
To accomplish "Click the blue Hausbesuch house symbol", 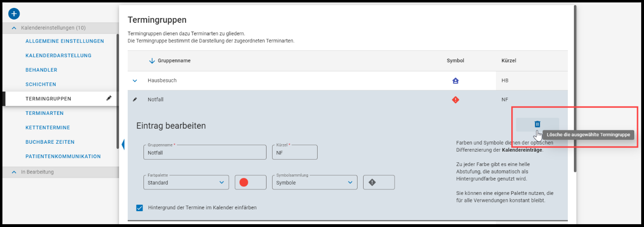I will click(x=455, y=80).
